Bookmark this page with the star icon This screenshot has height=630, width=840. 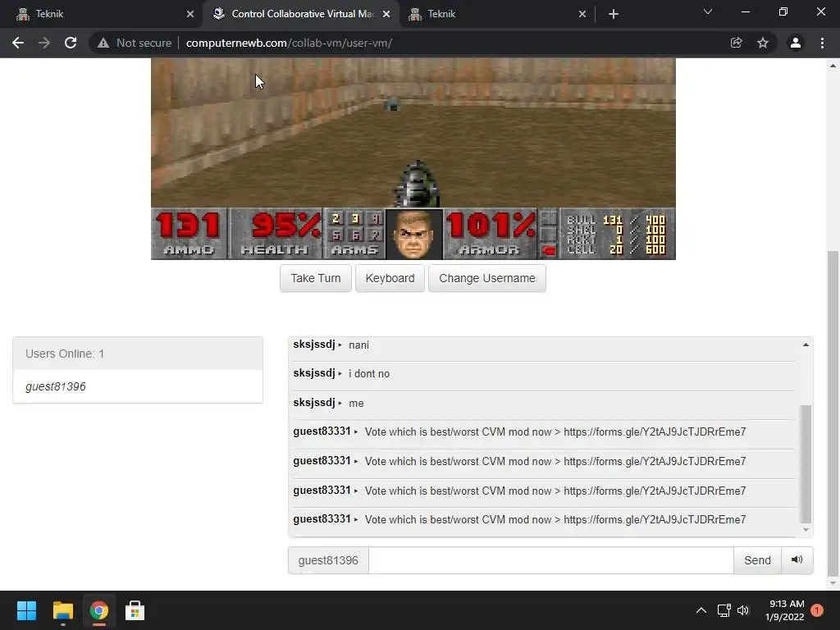763,43
